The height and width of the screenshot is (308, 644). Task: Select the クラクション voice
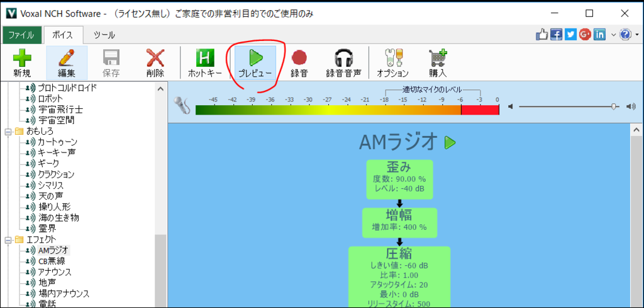click(x=56, y=174)
